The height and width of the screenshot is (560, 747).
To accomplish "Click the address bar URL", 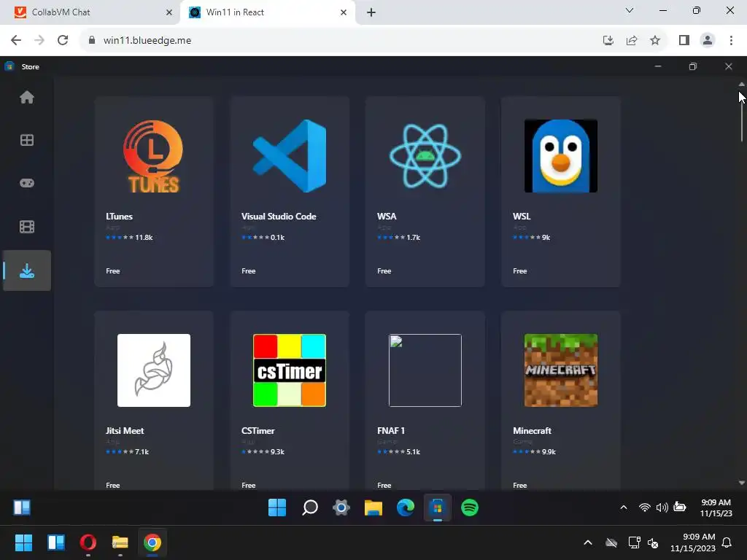I will point(147,41).
